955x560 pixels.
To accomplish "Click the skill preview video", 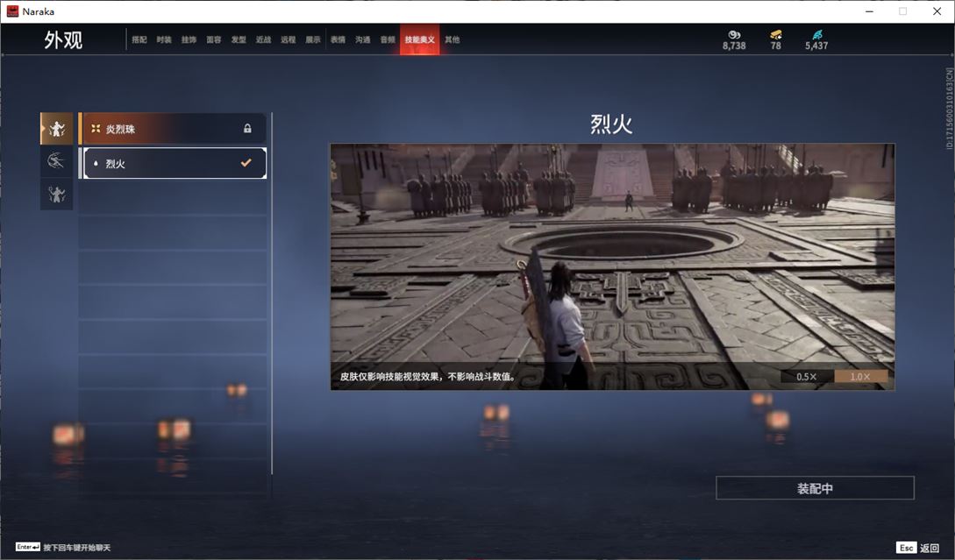I will coord(612,266).
